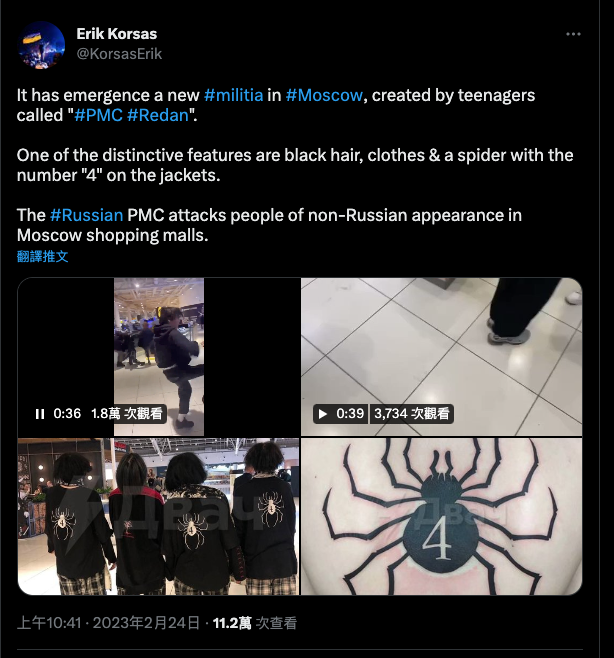Click the 3,734 views label on second video
This screenshot has height=658, width=614.
tap(412, 414)
